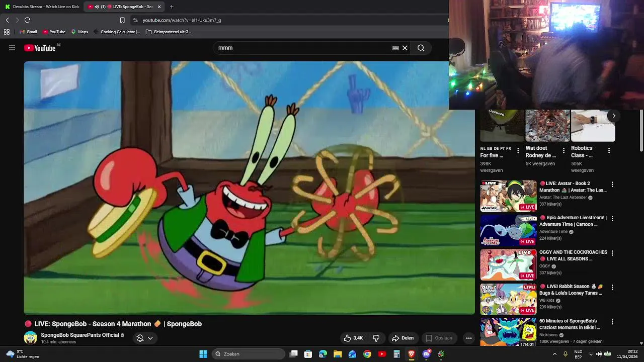Open Microsoft Edge from taskbar
Viewport: 644px width, 362px height.
[323, 354]
